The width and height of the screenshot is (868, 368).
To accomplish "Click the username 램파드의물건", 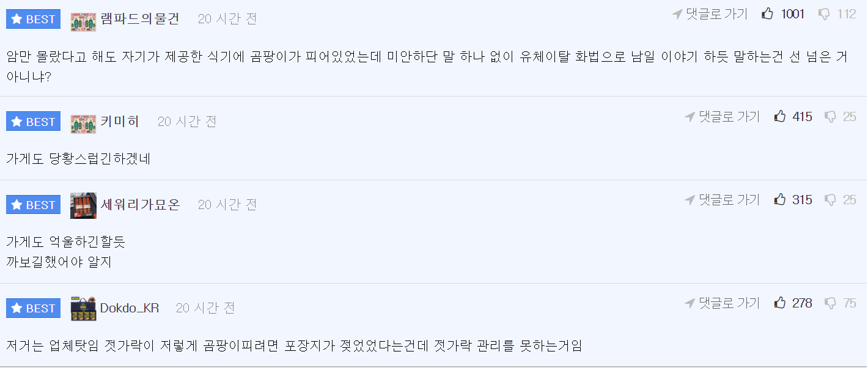I will [x=140, y=19].
